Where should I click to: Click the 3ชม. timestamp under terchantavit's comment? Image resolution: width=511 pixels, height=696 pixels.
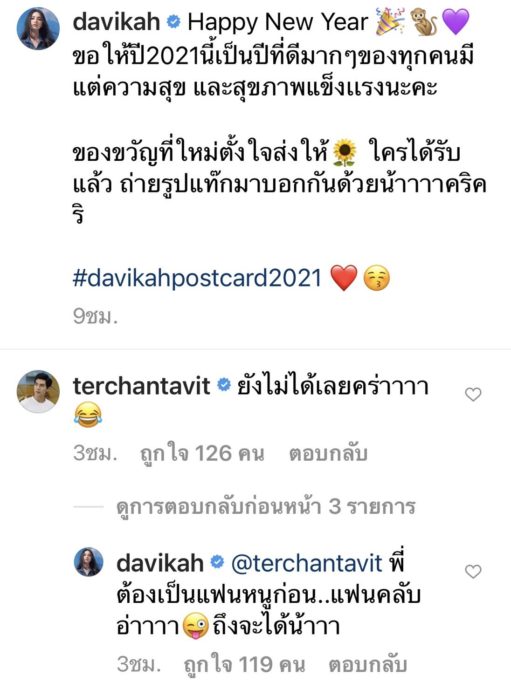tap(95, 454)
